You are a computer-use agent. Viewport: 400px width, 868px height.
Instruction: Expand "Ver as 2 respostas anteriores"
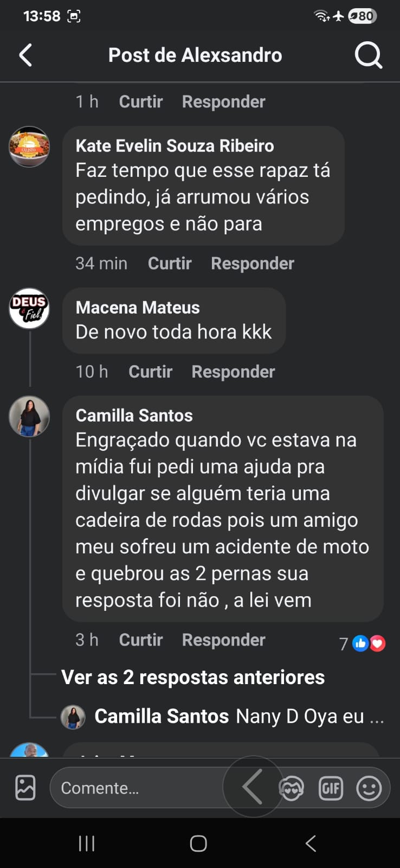point(193,677)
